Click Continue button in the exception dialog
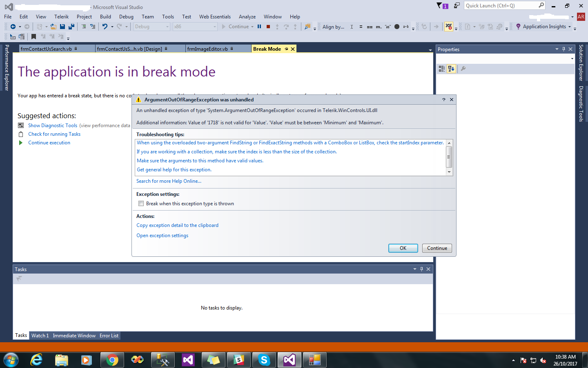 point(437,248)
